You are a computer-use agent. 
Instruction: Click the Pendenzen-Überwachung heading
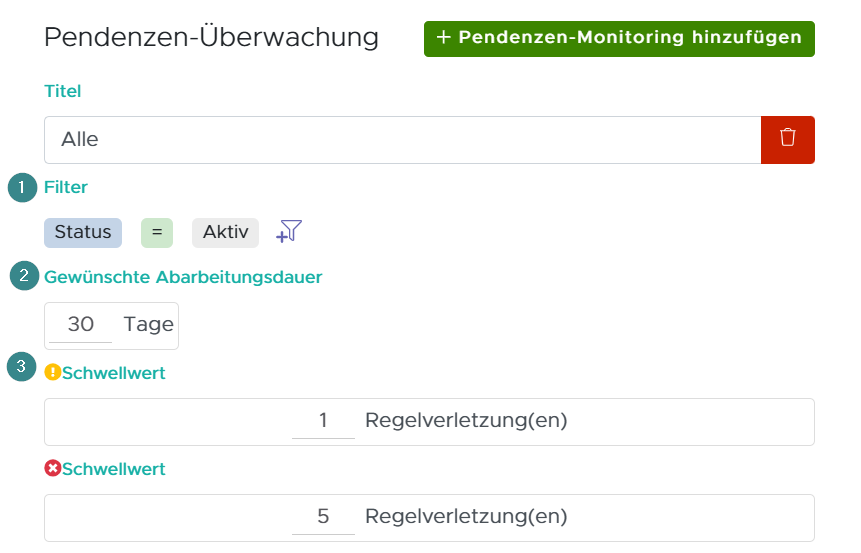[x=212, y=38]
